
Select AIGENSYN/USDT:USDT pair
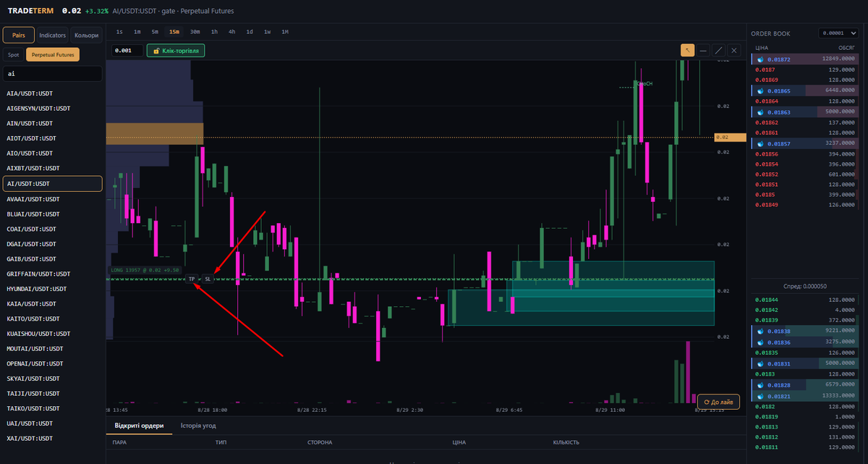point(53,109)
